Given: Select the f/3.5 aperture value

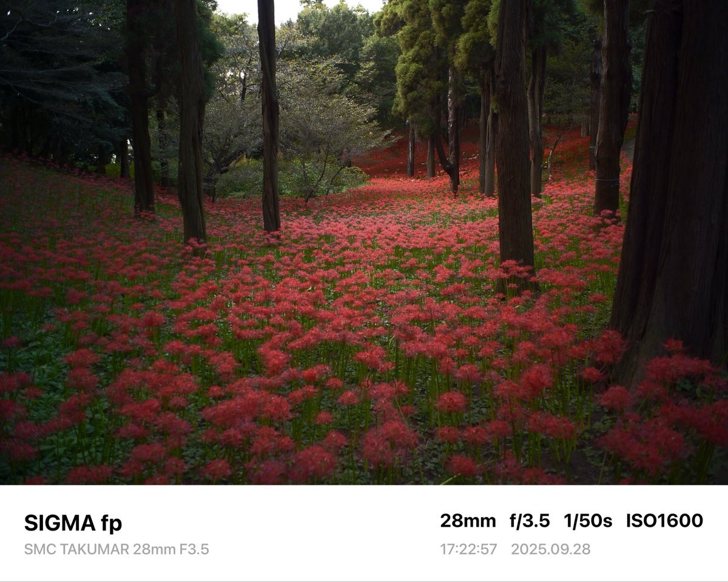Looking at the screenshot, I should tap(530, 521).
